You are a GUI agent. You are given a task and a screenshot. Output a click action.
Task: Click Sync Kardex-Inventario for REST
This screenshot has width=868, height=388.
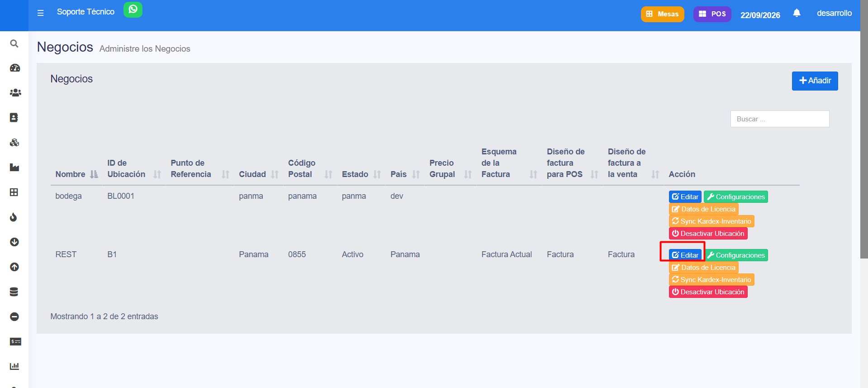(x=711, y=279)
